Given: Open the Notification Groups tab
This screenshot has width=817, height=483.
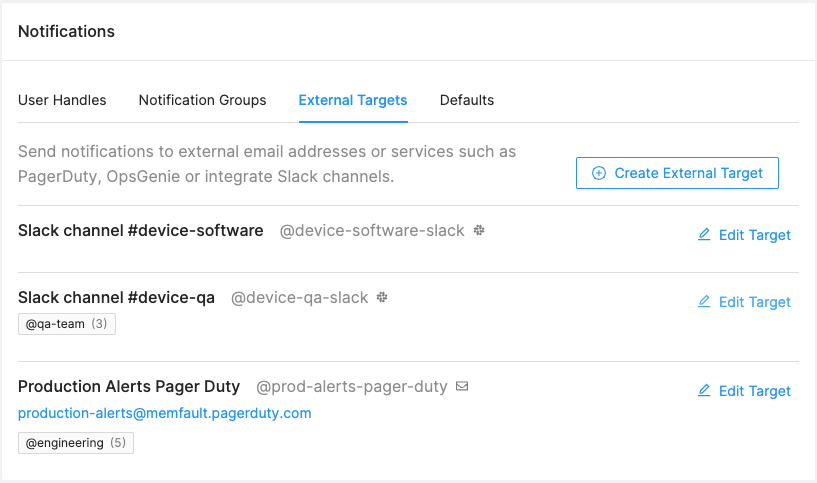Looking at the screenshot, I should pos(202,100).
